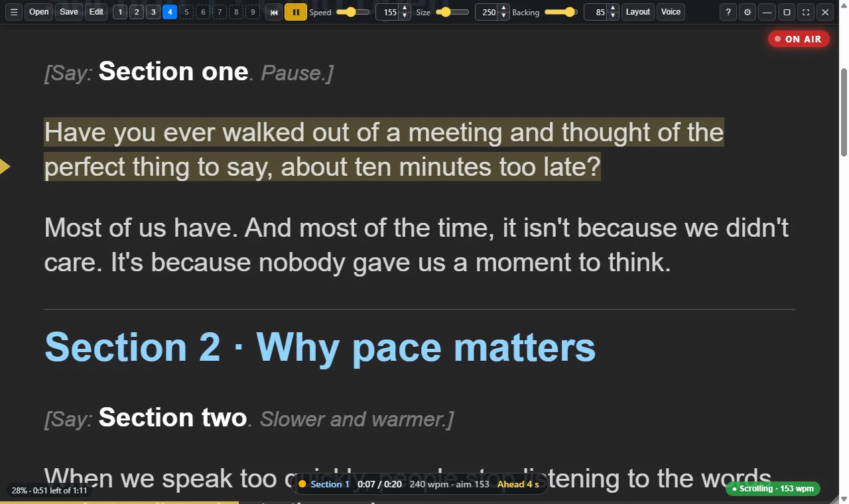Click the Speed slider
The image size is (849, 504).
[x=353, y=12]
